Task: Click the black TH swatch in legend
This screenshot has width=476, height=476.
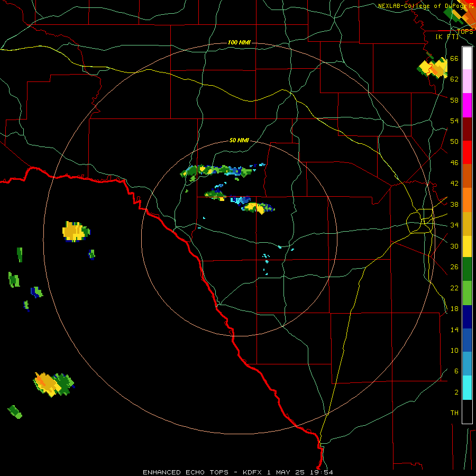Action: point(467,411)
